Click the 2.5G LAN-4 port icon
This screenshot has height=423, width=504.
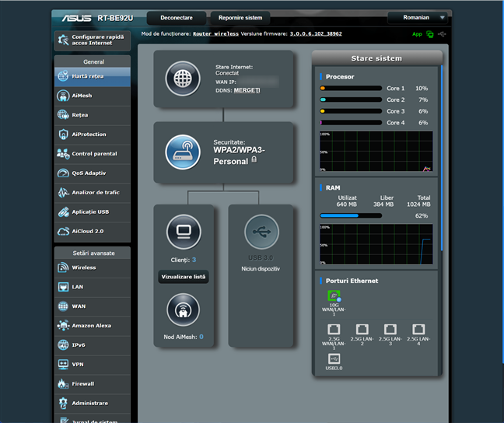(418, 330)
